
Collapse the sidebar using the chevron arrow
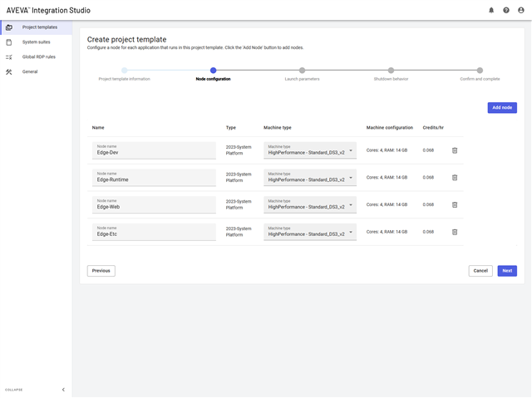(x=63, y=390)
